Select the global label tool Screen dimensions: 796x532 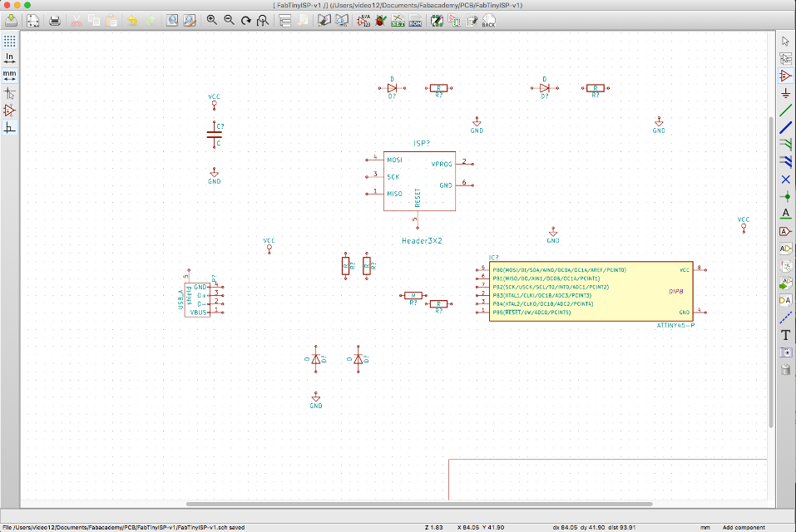tap(786, 231)
